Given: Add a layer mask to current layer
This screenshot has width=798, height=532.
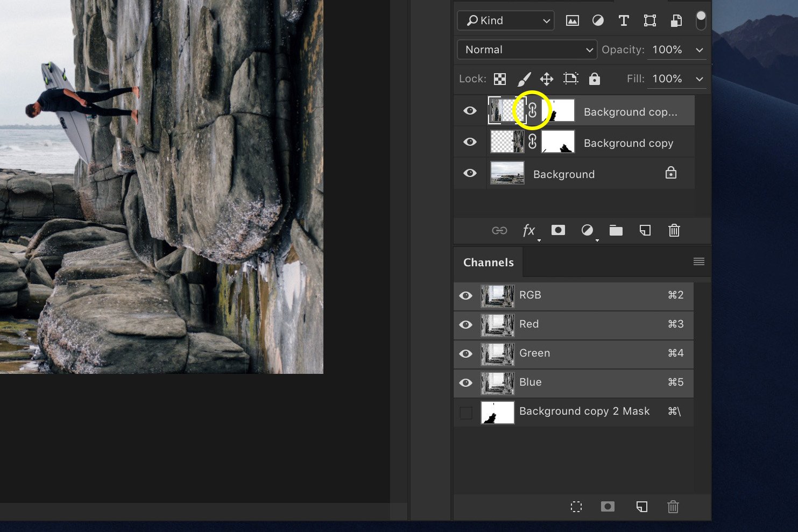Looking at the screenshot, I should coord(558,230).
